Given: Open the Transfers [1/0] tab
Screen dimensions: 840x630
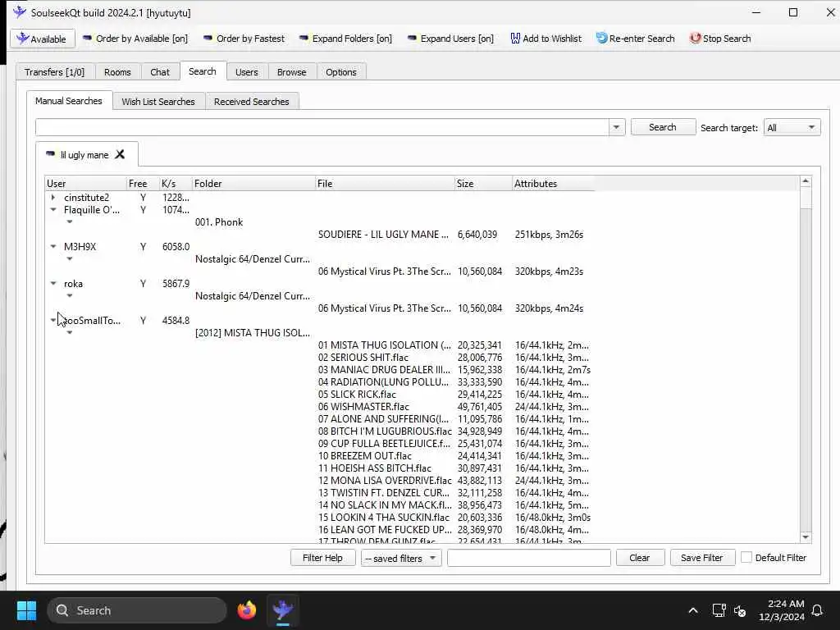Looking at the screenshot, I should pyautogui.click(x=55, y=72).
